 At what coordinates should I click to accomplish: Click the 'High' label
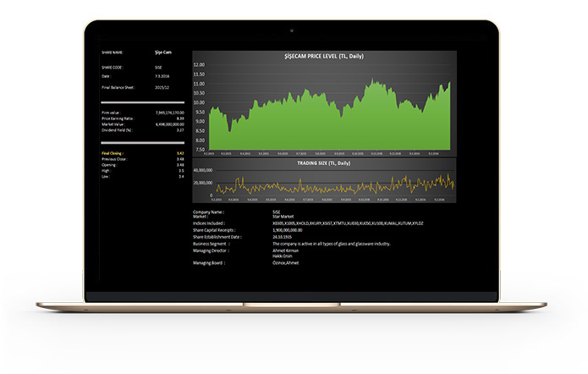tap(106, 171)
